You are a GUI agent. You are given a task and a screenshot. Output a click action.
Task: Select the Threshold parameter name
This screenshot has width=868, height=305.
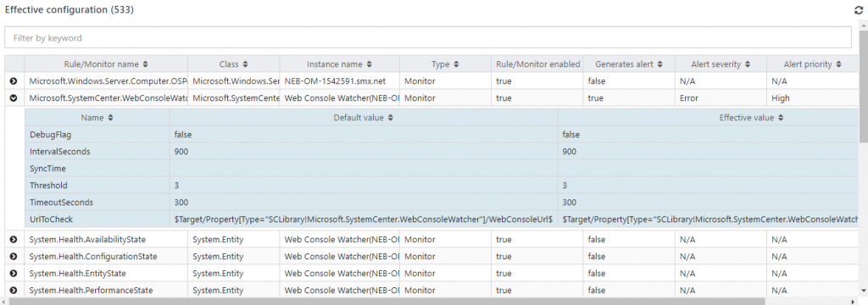48,186
